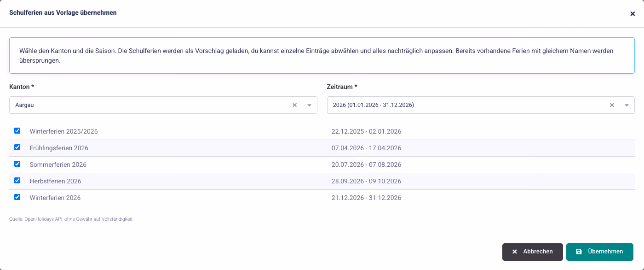Click the dialog title Schulferien aus Vorlage übernehmen
The height and width of the screenshot is (270, 644).
[63, 13]
